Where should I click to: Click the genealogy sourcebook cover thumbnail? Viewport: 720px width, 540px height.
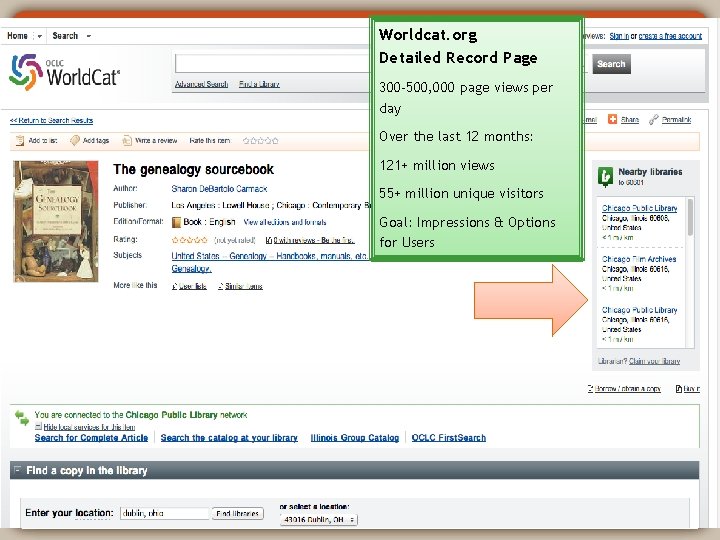(x=56, y=221)
